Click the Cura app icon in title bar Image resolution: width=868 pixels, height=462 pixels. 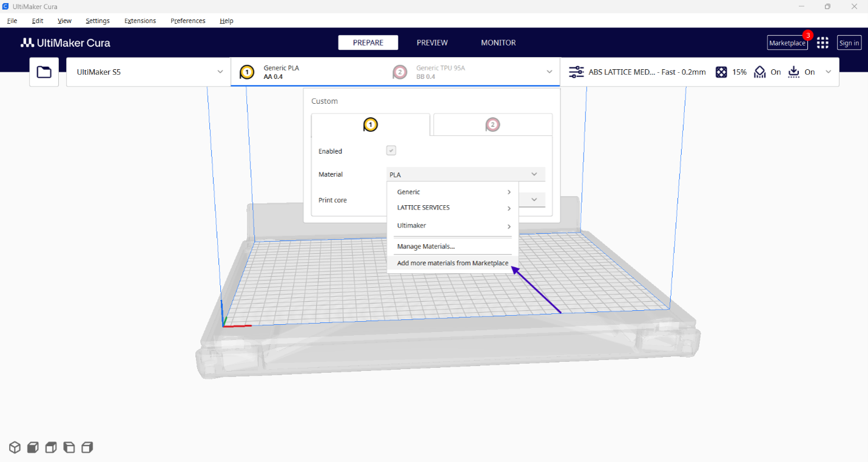5,6
